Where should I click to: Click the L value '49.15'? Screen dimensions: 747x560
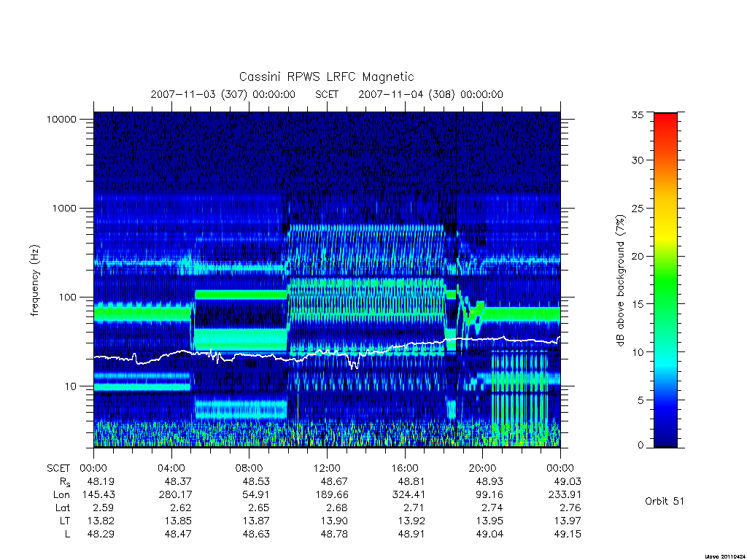tap(568, 534)
